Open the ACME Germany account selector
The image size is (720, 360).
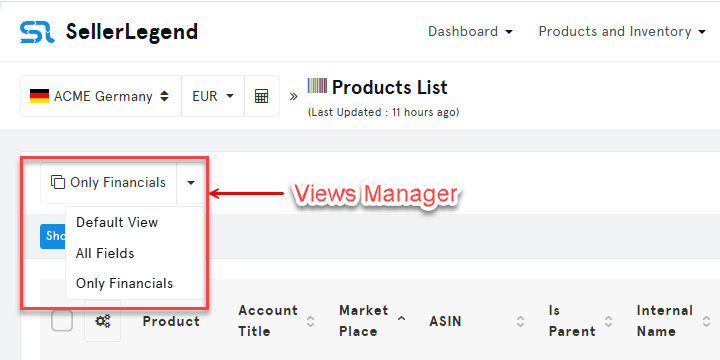(x=101, y=96)
